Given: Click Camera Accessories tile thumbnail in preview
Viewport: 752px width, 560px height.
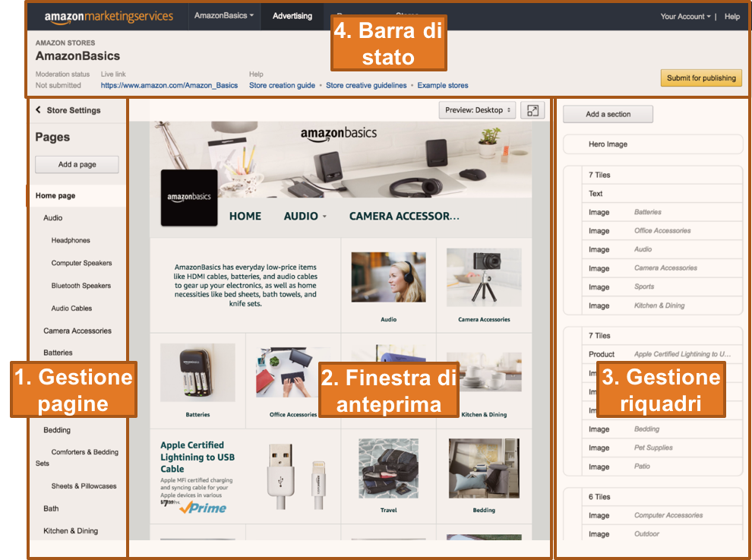Looking at the screenshot, I should pyautogui.click(x=484, y=277).
